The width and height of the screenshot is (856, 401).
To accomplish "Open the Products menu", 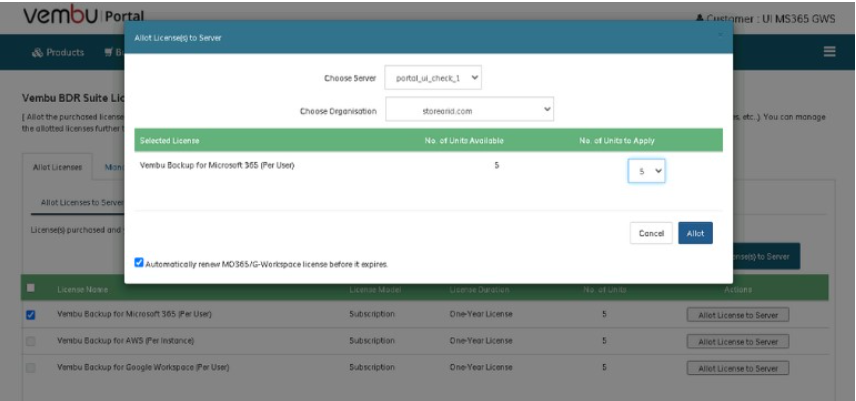I will [x=58, y=52].
